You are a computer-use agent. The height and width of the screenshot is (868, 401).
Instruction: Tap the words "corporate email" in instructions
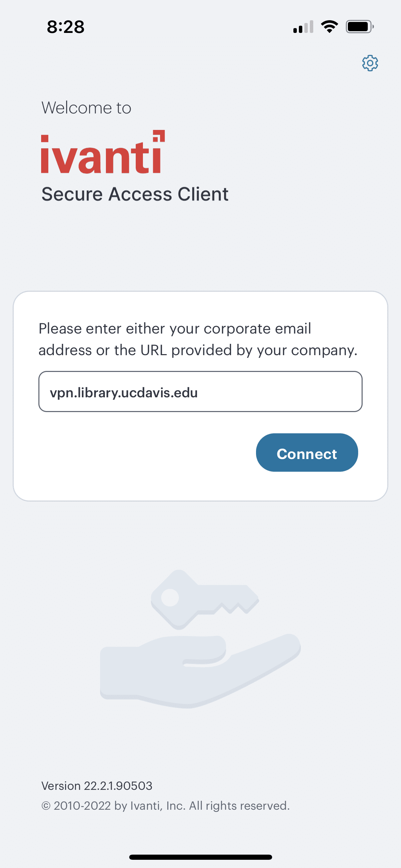point(257,328)
